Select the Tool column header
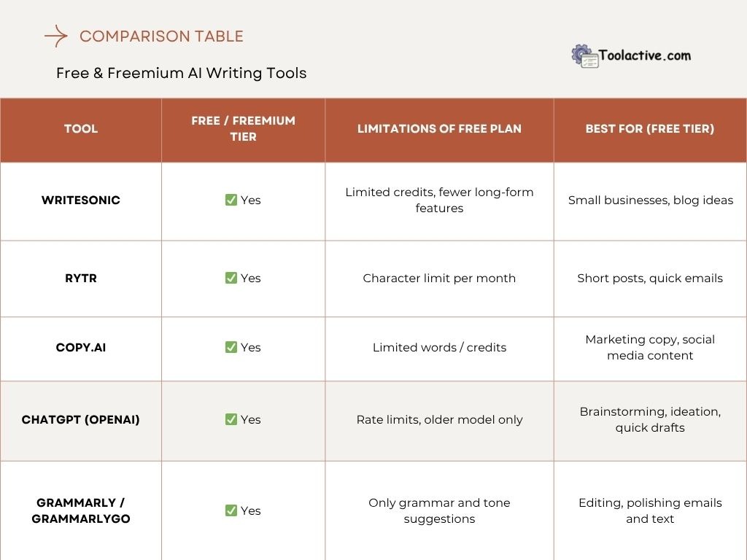This screenshot has height=560, width=747. 81,129
